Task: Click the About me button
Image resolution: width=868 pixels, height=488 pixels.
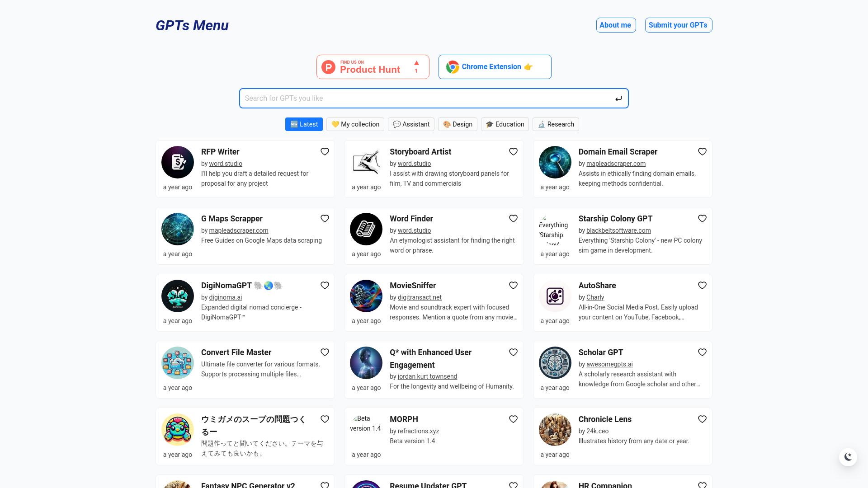Action: [615, 25]
